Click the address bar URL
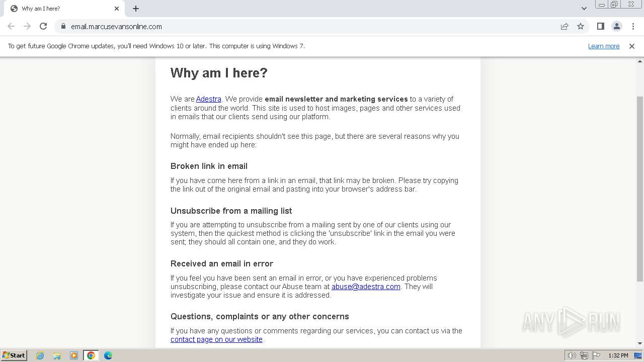 pyautogui.click(x=116, y=27)
